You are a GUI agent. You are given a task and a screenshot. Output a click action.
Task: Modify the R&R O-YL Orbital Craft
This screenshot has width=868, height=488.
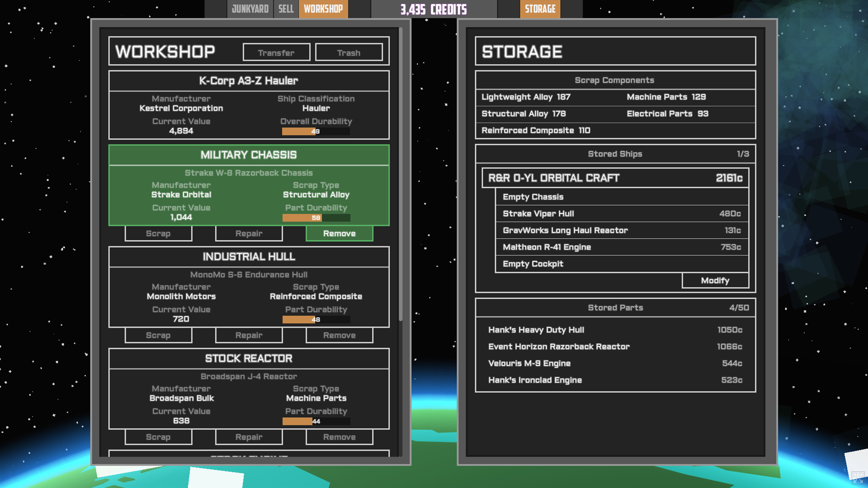(715, 281)
